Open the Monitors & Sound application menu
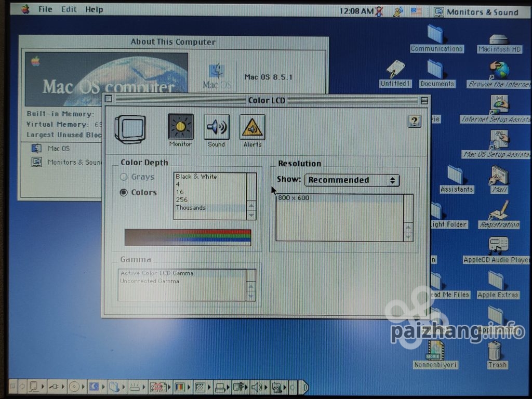This screenshot has height=399, width=532. (x=476, y=12)
